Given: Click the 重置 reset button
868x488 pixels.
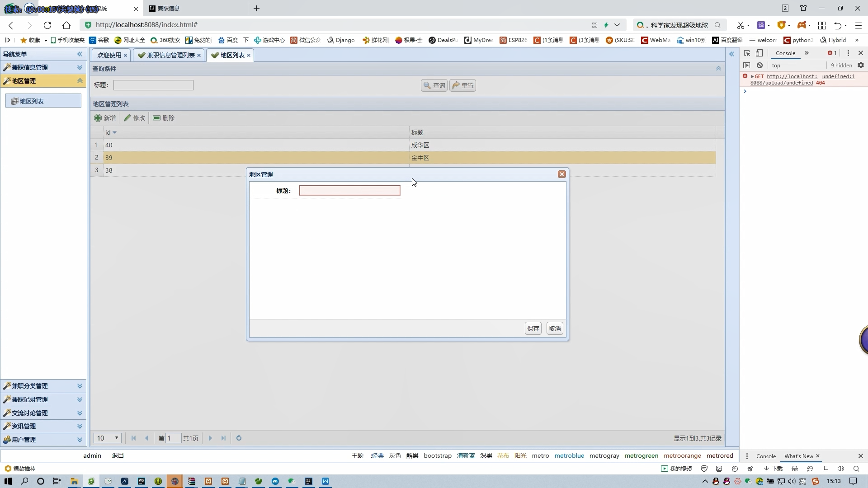Looking at the screenshot, I should (x=462, y=85).
